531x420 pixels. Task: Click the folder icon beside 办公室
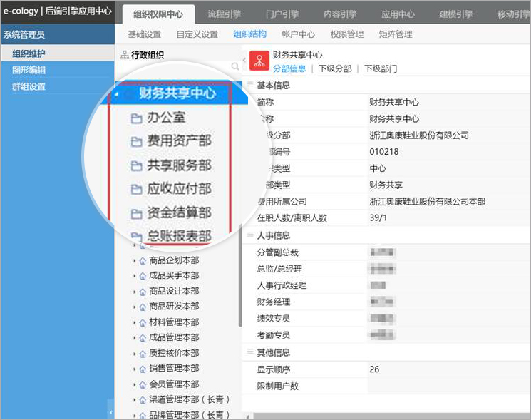(x=136, y=118)
